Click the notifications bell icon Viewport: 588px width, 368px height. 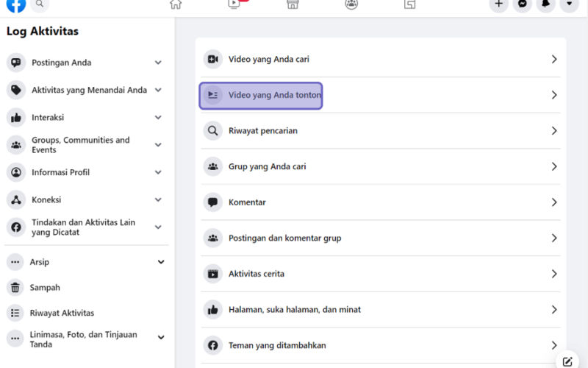pos(545,4)
